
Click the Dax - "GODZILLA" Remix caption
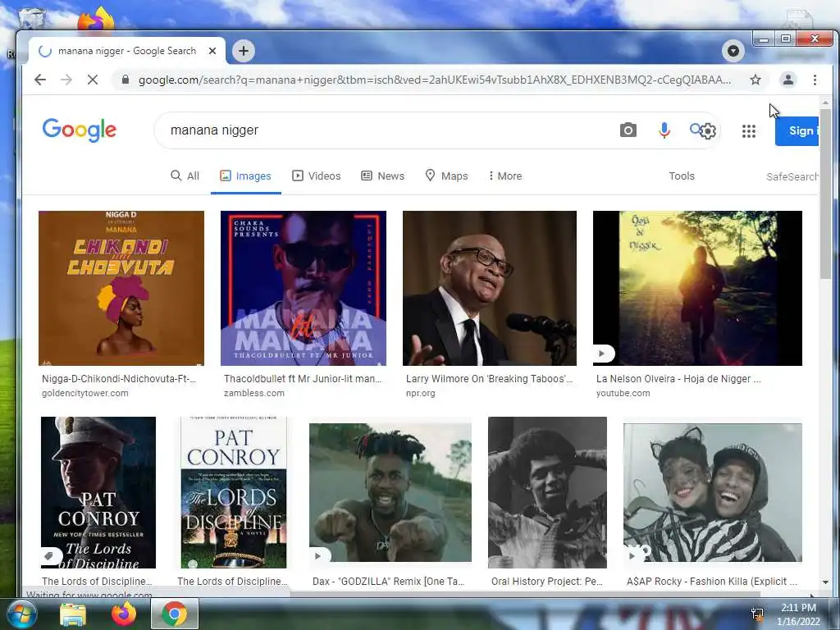click(x=388, y=582)
